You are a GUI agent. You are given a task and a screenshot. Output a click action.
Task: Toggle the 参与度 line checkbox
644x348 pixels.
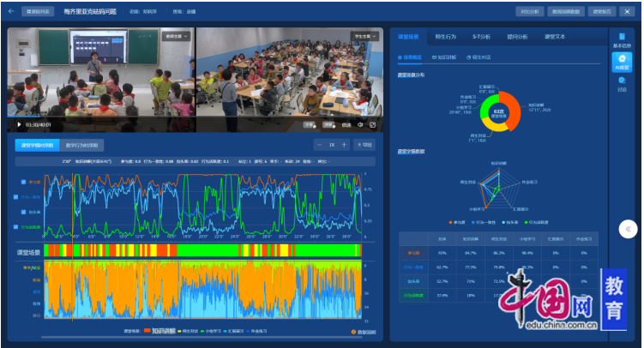click(23, 182)
